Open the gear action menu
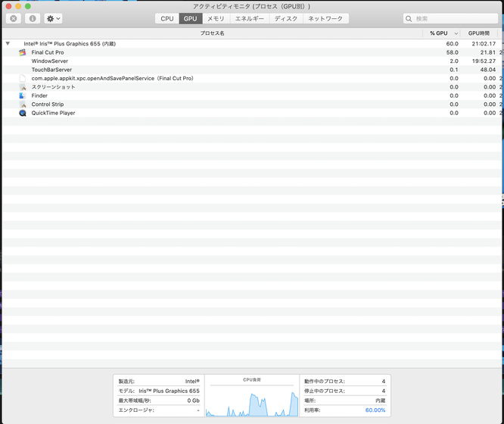Screen dimensions: 504x424 click(54, 19)
